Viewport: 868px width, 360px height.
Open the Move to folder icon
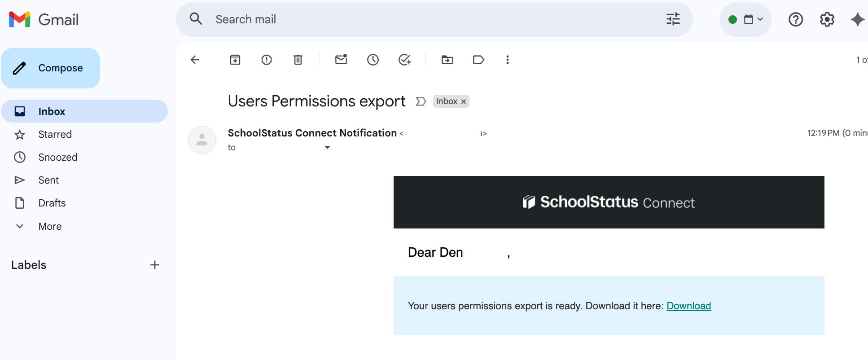tap(447, 60)
